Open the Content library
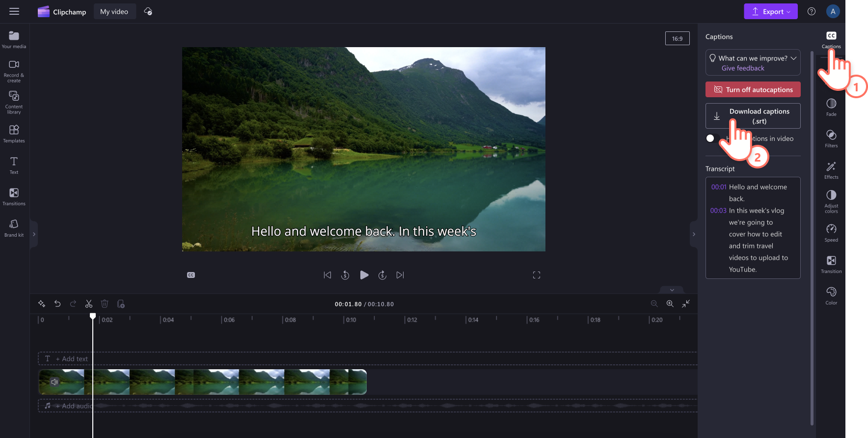 pos(14,102)
